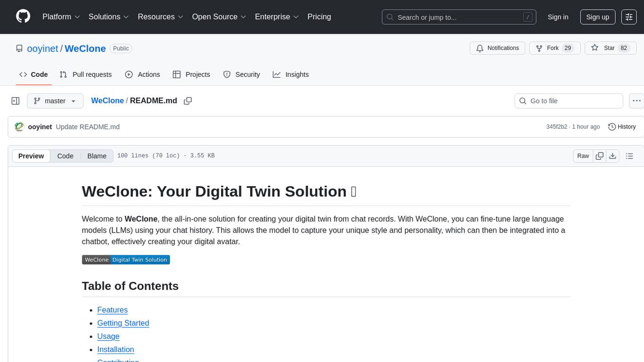Download the raw file
644x362 pixels.
[x=613, y=156]
